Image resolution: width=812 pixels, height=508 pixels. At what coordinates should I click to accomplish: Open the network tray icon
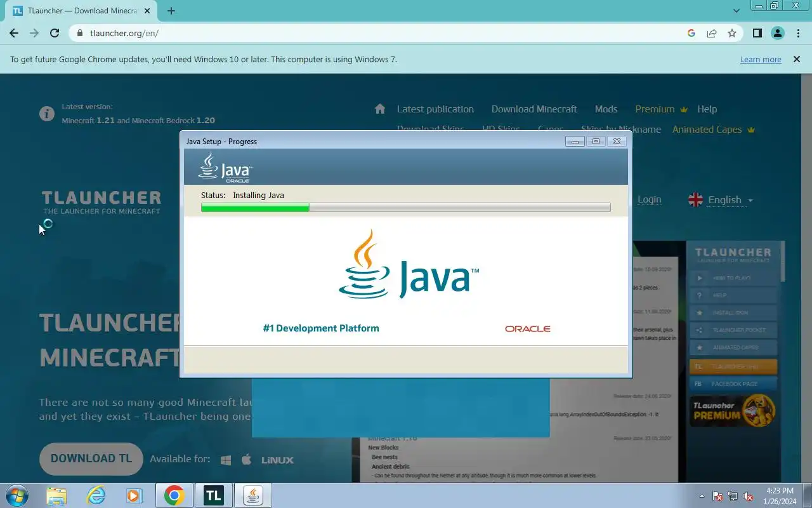pos(733,496)
